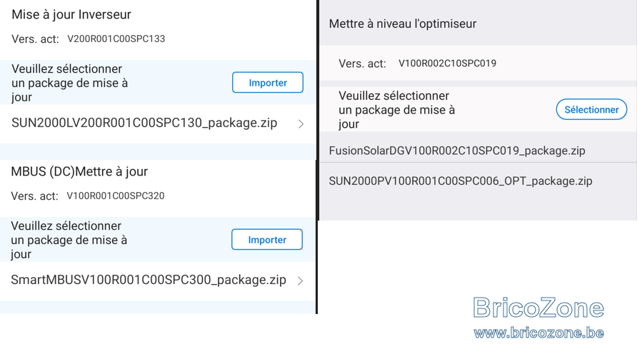Click the Mise à jour Inverseur heading
This screenshot has height=364, width=642.
71,15
